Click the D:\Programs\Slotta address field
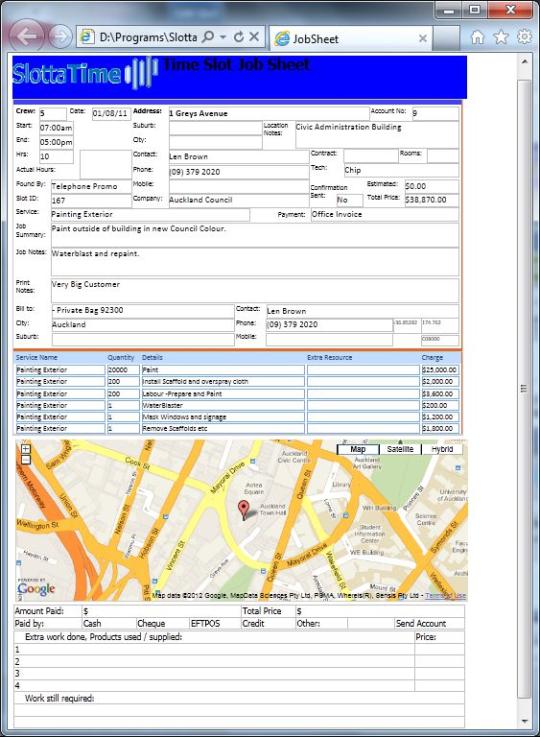Image resolution: width=540 pixels, height=737 pixels. coord(148,37)
